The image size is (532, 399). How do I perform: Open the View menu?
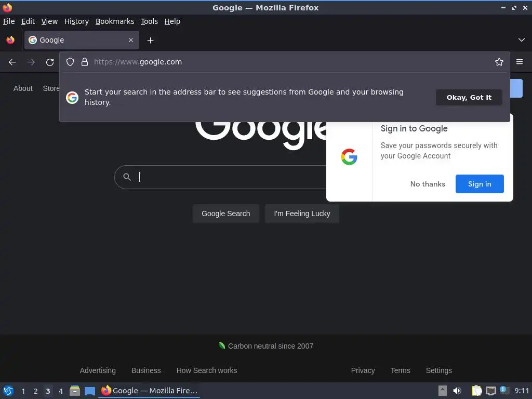49,21
